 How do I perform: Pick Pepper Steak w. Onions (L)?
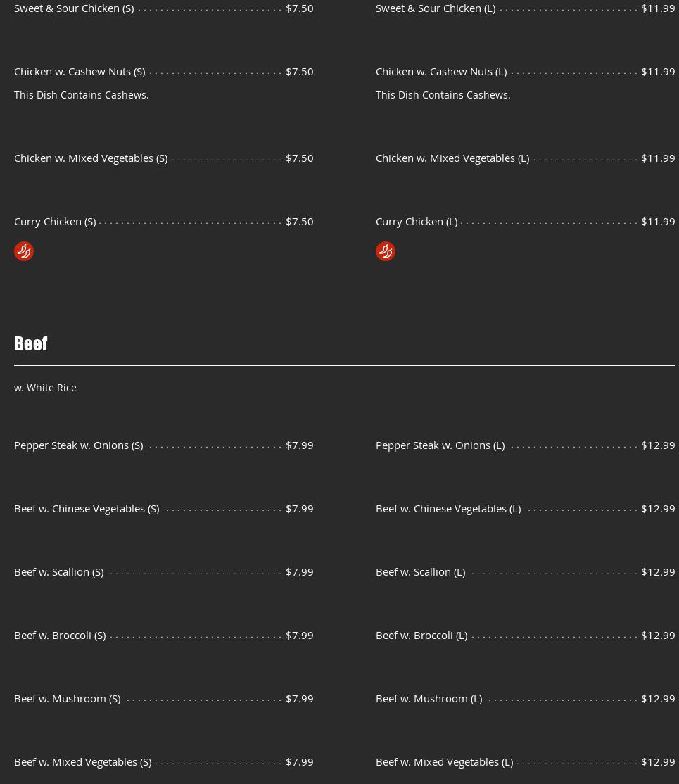click(440, 445)
